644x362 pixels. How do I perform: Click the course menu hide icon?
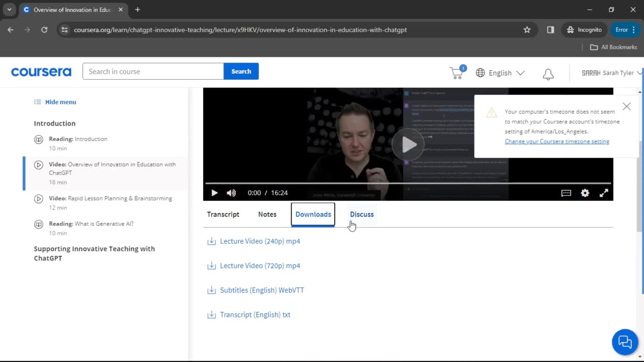click(x=38, y=102)
